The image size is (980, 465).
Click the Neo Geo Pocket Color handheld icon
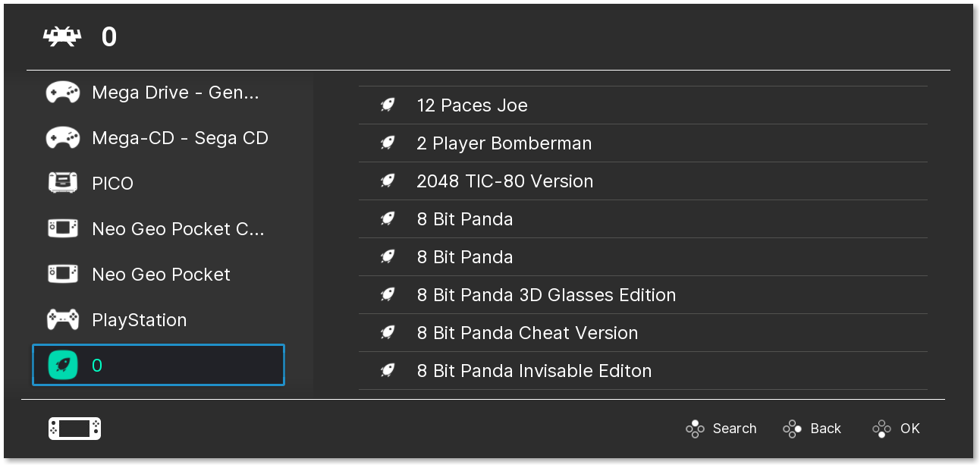tap(62, 228)
